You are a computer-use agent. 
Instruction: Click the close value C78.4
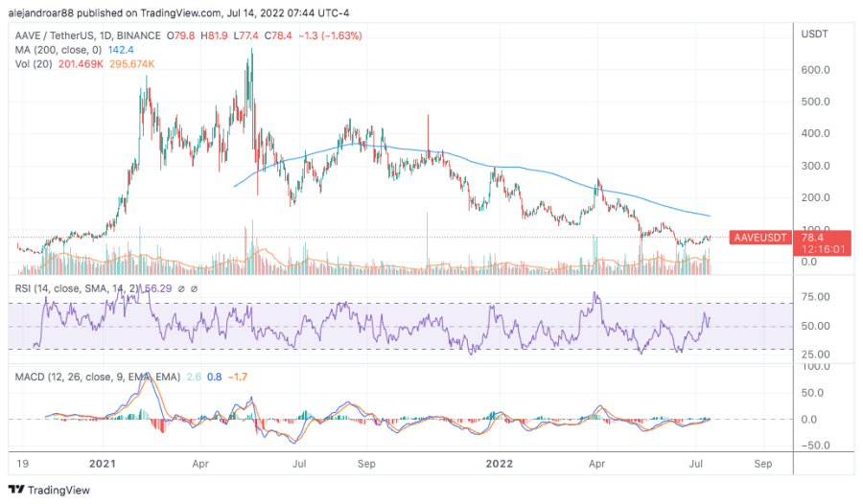[x=278, y=35]
